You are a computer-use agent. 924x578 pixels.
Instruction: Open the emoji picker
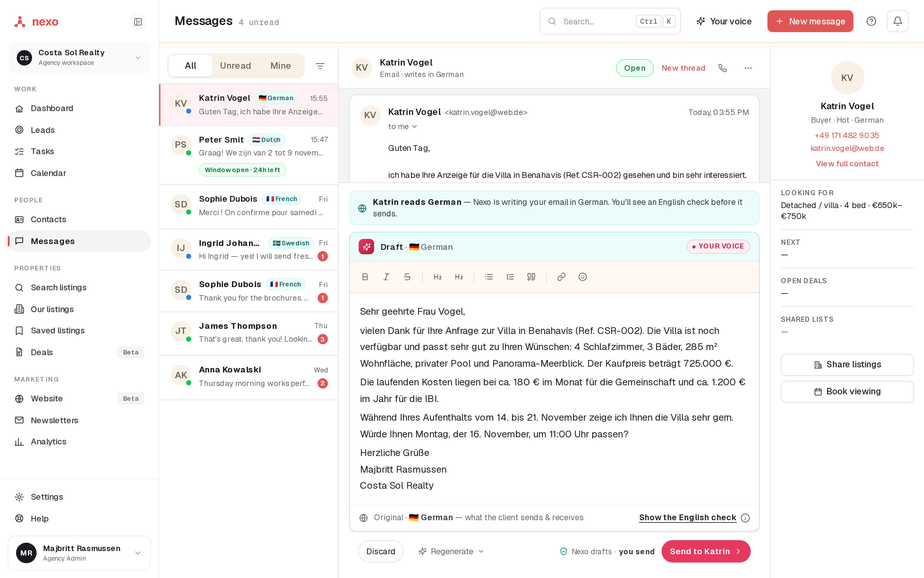click(582, 277)
